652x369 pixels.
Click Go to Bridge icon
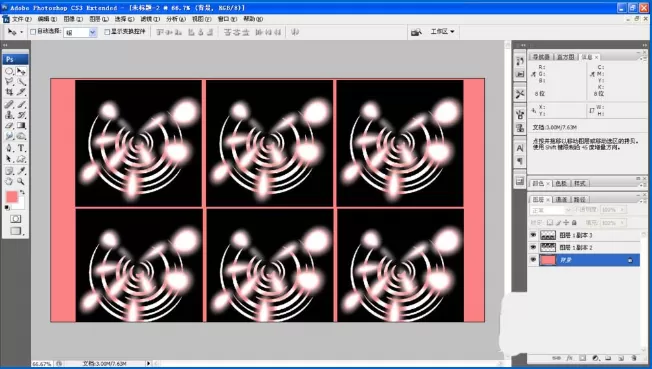pyautogui.click(x=416, y=32)
